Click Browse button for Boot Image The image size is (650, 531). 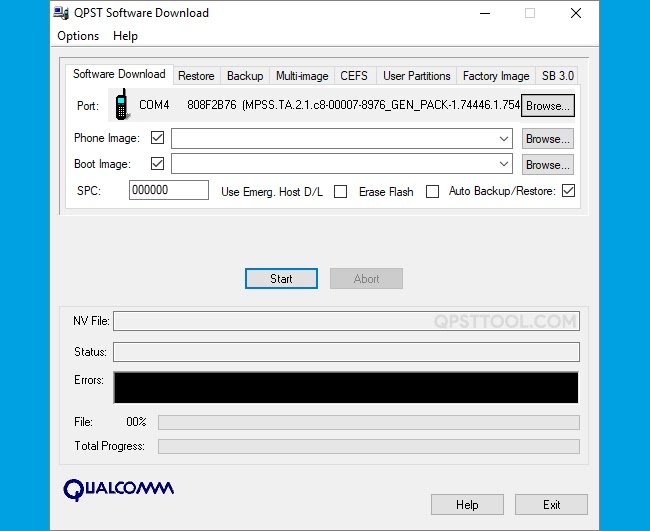tap(548, 165)
